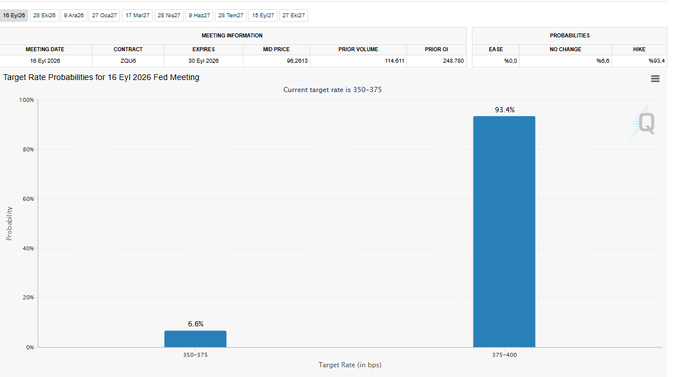Click the 6.6% data label above bar

click(196, 324)
